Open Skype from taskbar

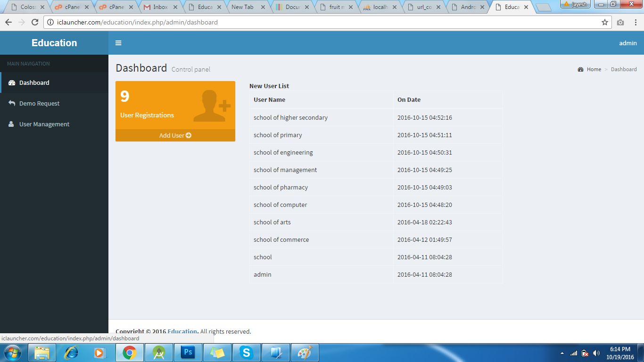click(247, 353)
